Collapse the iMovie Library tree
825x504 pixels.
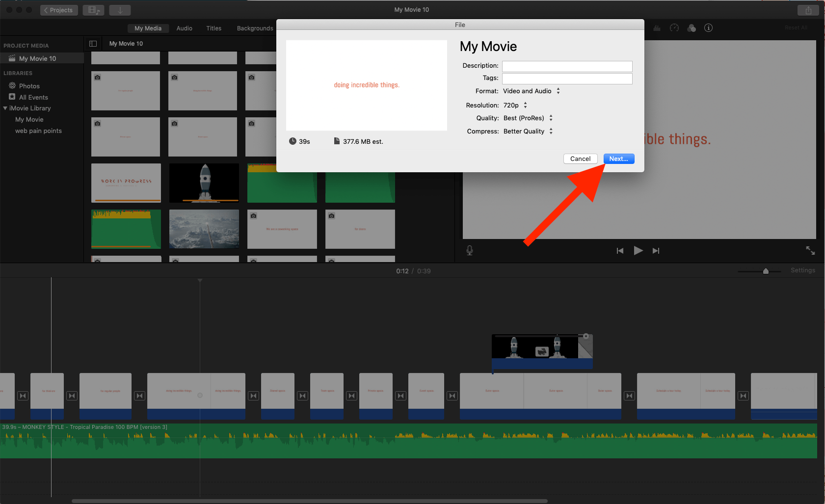[5, 108]
